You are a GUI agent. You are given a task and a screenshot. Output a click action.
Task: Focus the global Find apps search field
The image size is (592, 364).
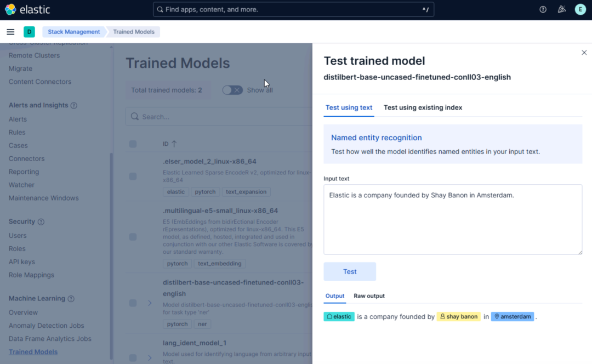pos(293,9)
